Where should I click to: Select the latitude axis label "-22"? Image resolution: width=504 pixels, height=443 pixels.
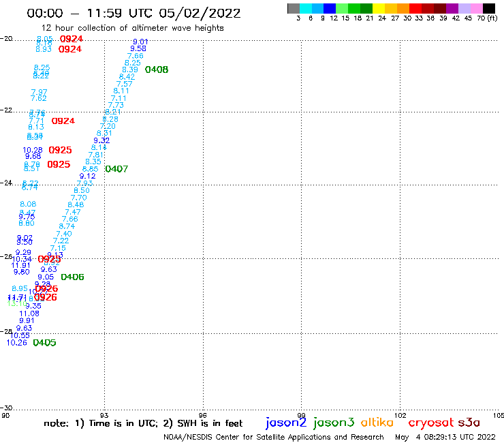click(x=6, y=110)
